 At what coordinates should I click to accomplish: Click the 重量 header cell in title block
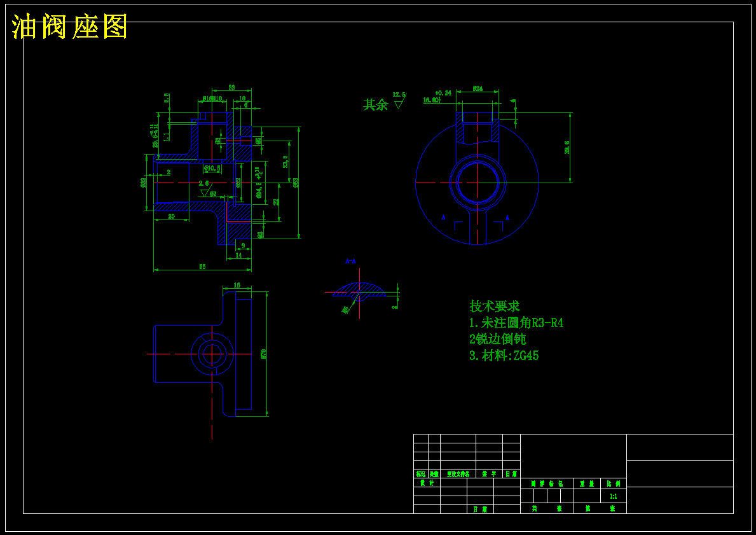pyautogui.click(x=587, y=483)
